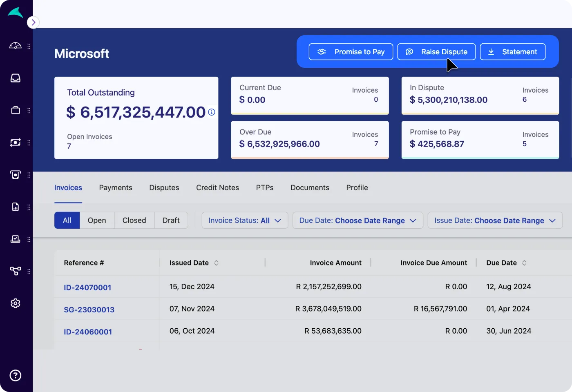Switch to the Profile tab
This screenshot has width=572, height=392.
[x=357, y=188]
